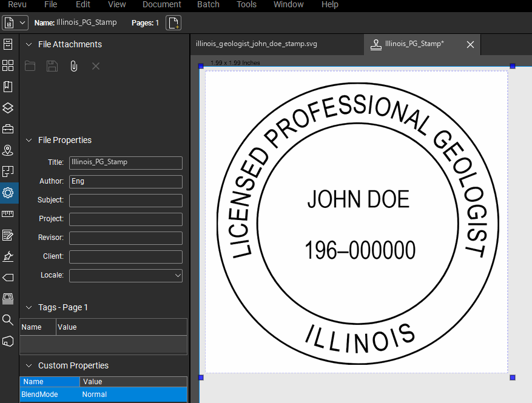Open the Bookmarks panel icon
Viewport: 532px width, 403px height.
[8, 87]
